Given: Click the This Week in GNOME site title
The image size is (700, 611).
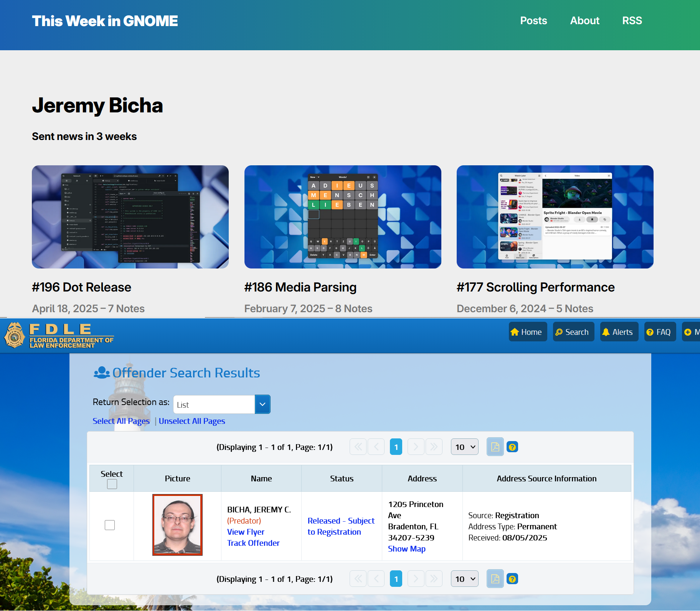Looking at the screenshot, I should point(105,21).
